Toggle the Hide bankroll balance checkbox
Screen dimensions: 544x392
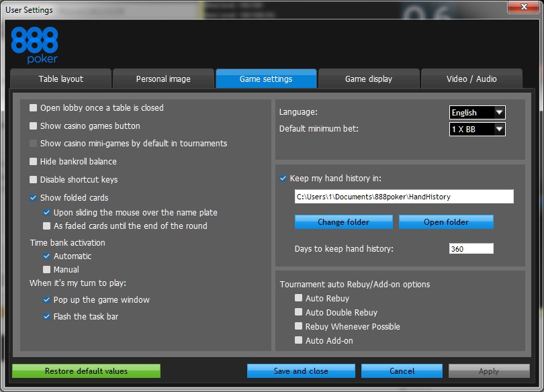(34, 162)
